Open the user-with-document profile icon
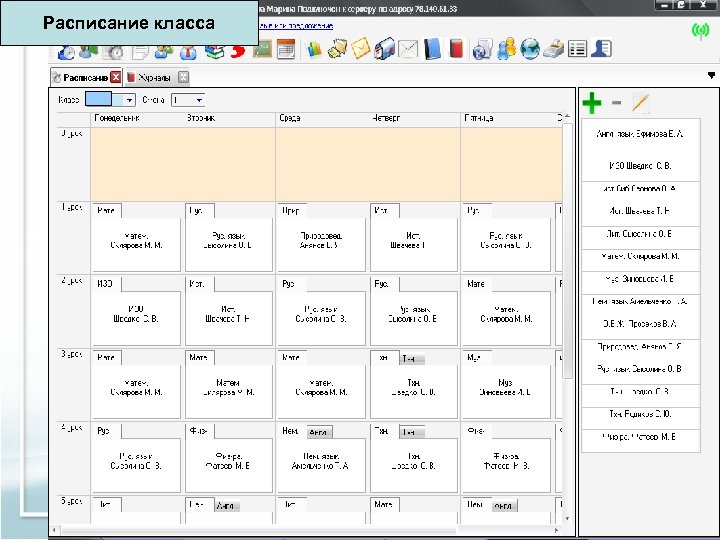The width and height of the screenshot is (720, 540). pyautogui.click(x=601, y=49)
